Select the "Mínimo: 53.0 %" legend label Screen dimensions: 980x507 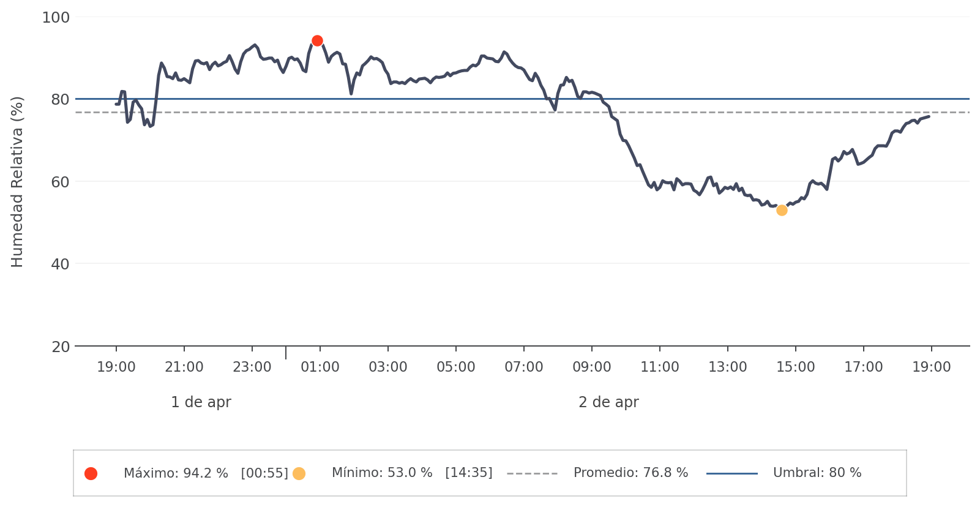[x=382, y=473]
